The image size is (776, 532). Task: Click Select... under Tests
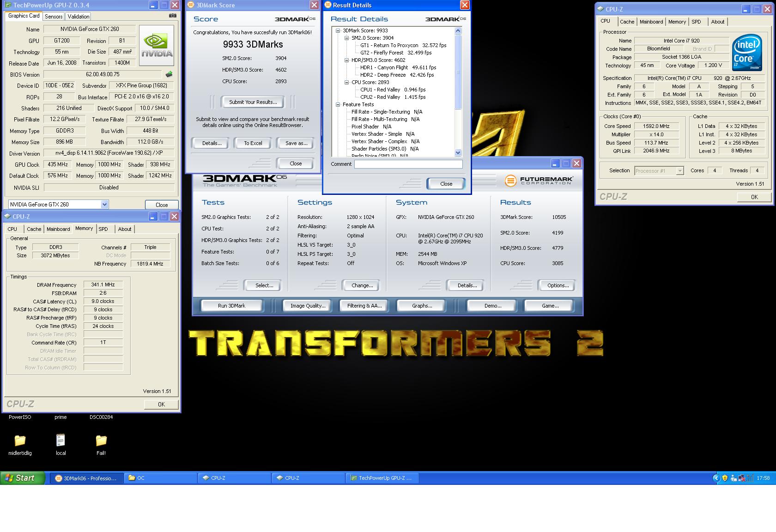(264, 285)
